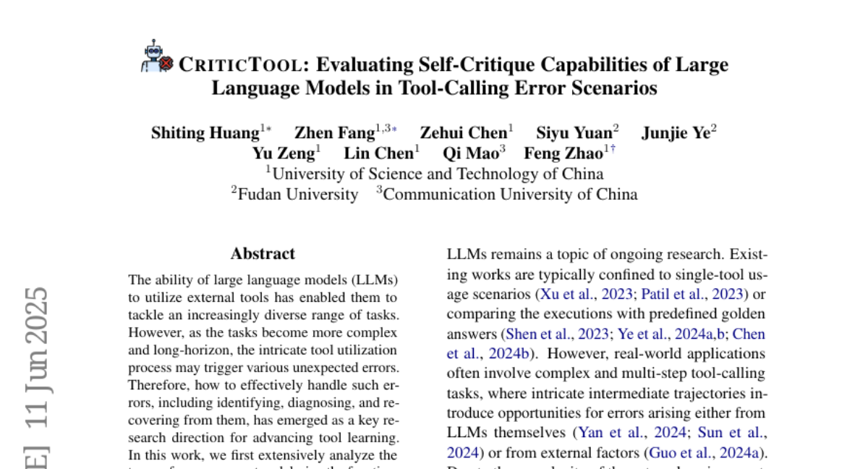Click the Abstract section heading
868x469 pixels.
coord(263,254)
